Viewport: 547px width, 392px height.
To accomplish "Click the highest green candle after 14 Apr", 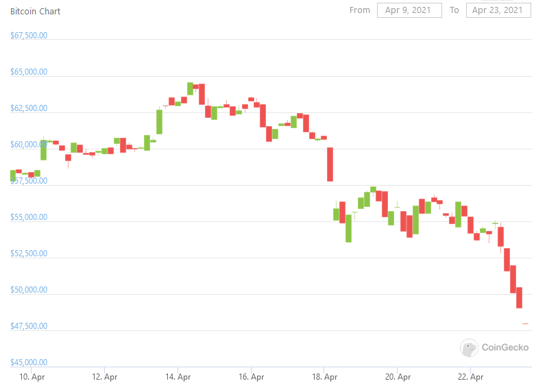I will [x=190, y=88].
